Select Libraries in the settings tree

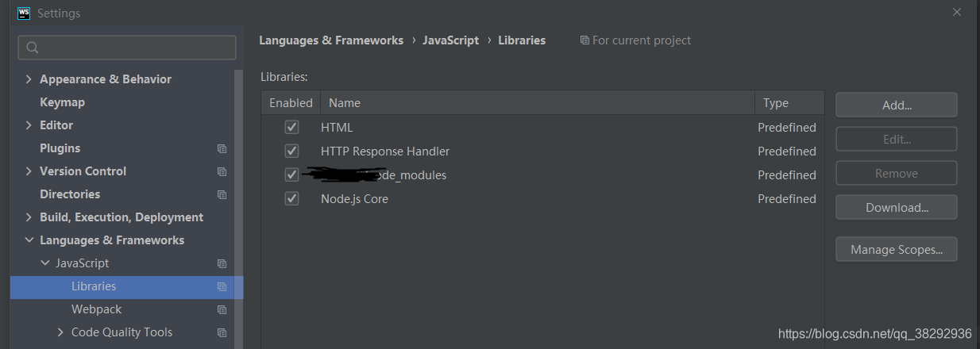pos(94,286)
